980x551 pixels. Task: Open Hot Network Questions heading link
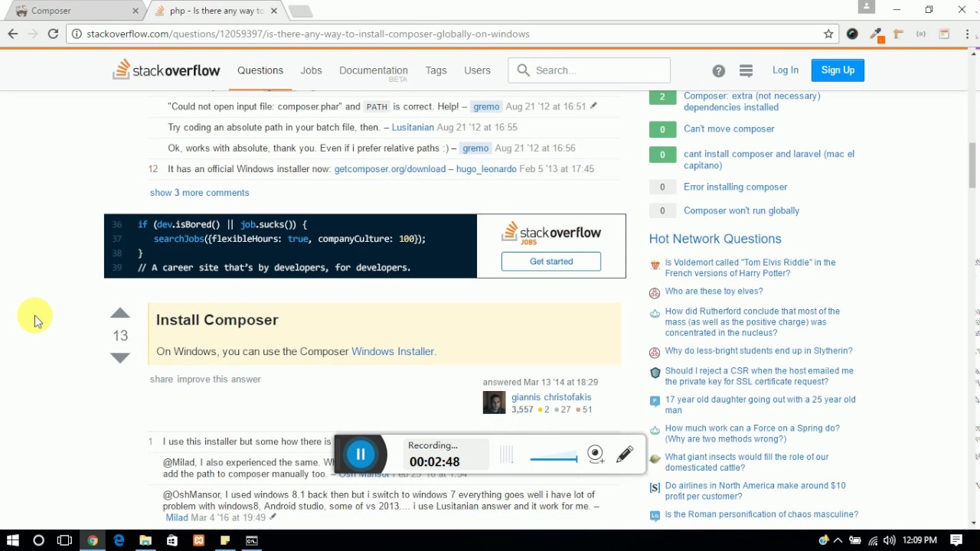pos(715,239)
